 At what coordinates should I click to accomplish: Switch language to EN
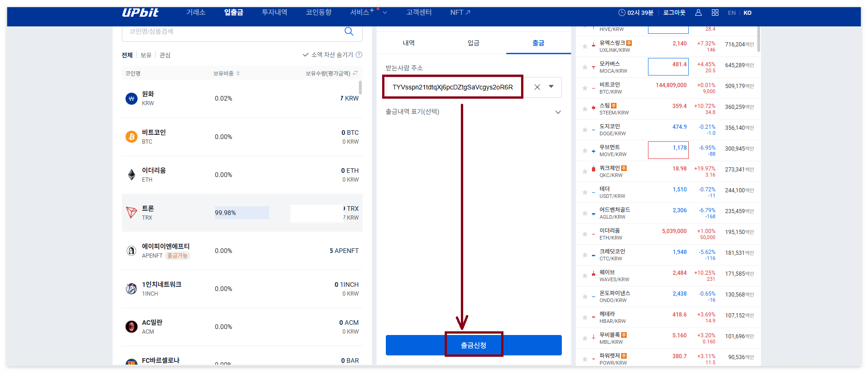pos(731,13)
